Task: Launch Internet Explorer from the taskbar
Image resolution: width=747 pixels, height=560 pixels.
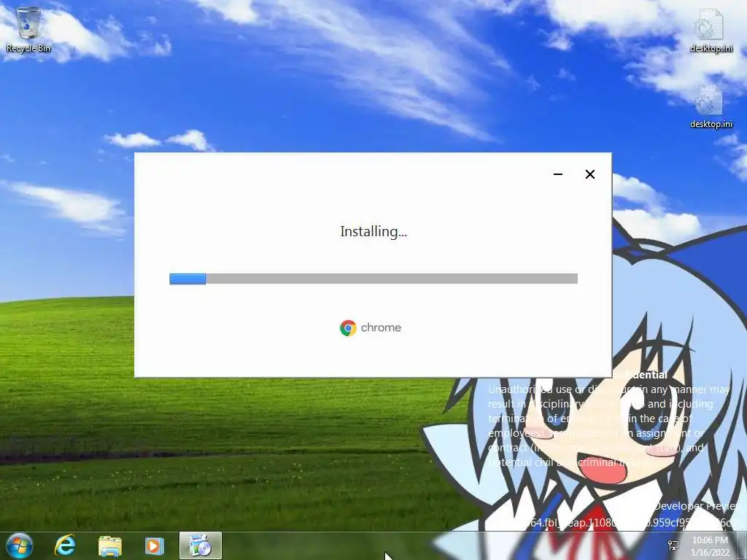Action: (x=65, y=545)
